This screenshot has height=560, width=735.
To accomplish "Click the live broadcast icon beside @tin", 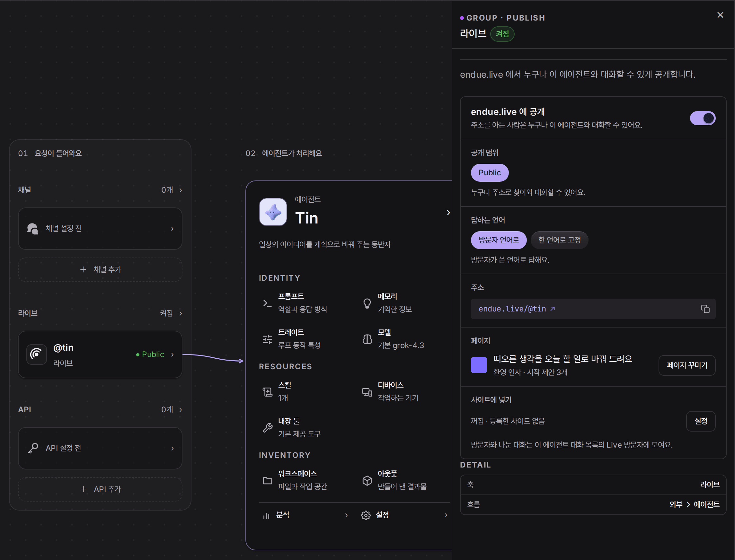I will [x=36, y=354].
